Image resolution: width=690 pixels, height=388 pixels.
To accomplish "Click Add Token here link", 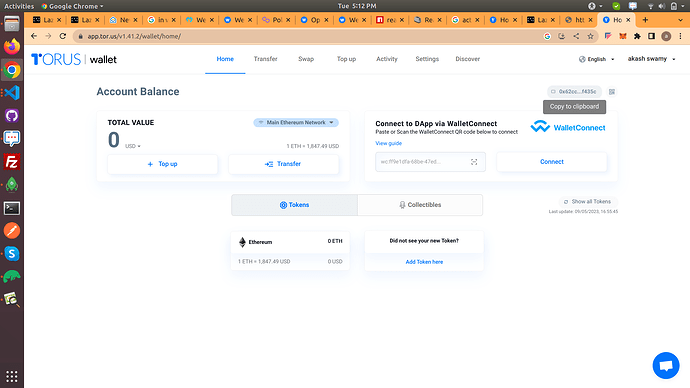I will 424,262.
